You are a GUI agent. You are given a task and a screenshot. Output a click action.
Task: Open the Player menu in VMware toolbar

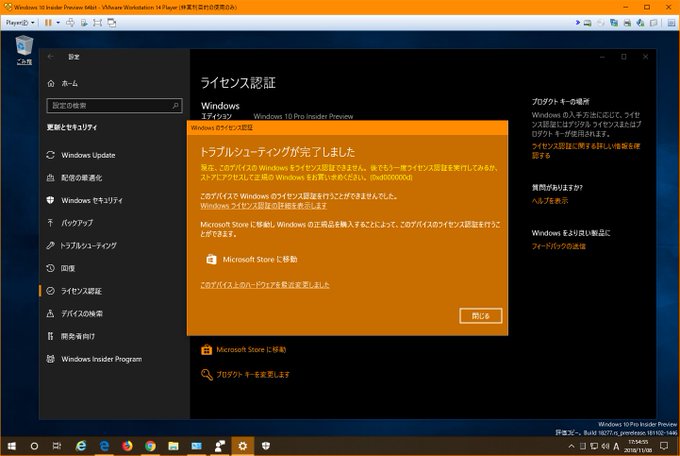click(x=20, y=23)
